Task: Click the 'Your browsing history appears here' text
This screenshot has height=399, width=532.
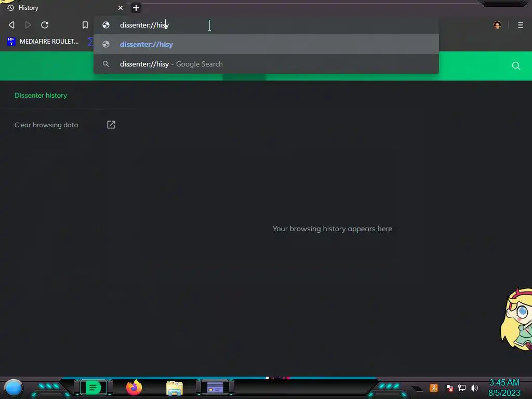Action: 332,229
